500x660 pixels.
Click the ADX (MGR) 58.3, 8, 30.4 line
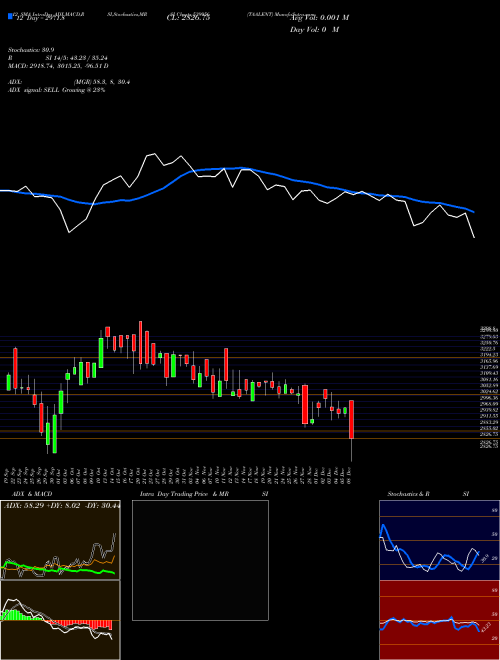[69, 82]
